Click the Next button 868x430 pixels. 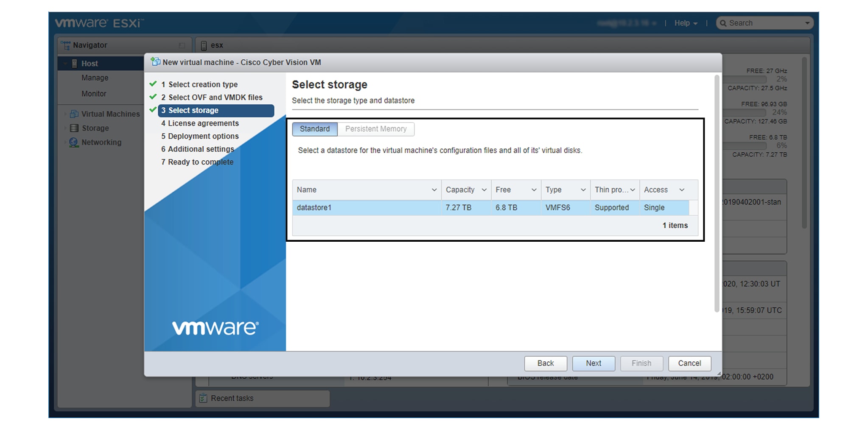pyautogui.click(x=593, y=363)
